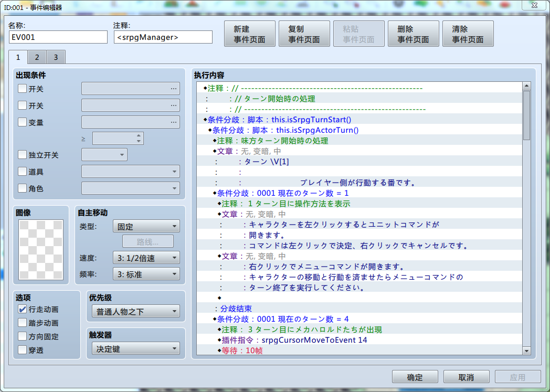This screenshot has width=550, height=392.
Task: Select the 插件指令 srpgCursorMoveToEvent 14 line
Action: tap(359, 340)
